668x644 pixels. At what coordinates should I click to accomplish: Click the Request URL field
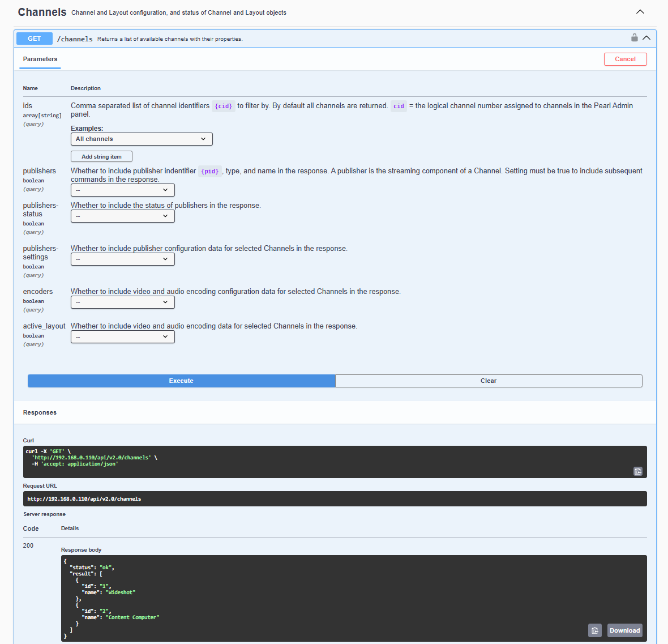334,498
